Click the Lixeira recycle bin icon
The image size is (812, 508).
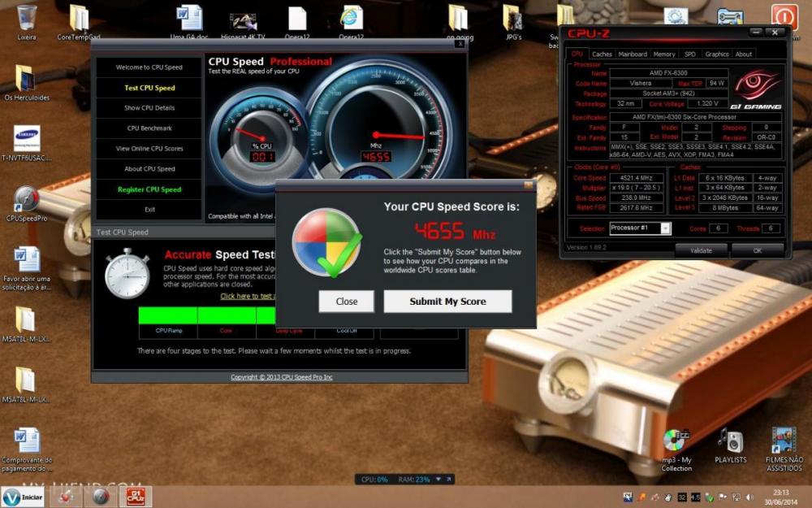click(26, 18)
